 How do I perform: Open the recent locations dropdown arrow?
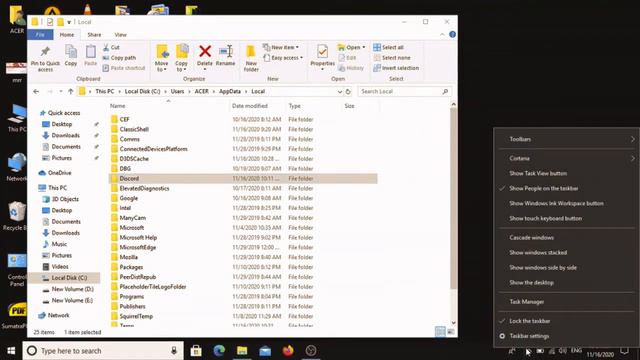(61, 91)
